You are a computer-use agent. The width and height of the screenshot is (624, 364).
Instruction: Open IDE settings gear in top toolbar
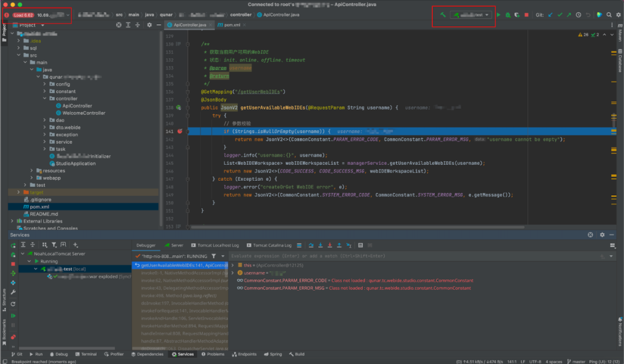618,14
